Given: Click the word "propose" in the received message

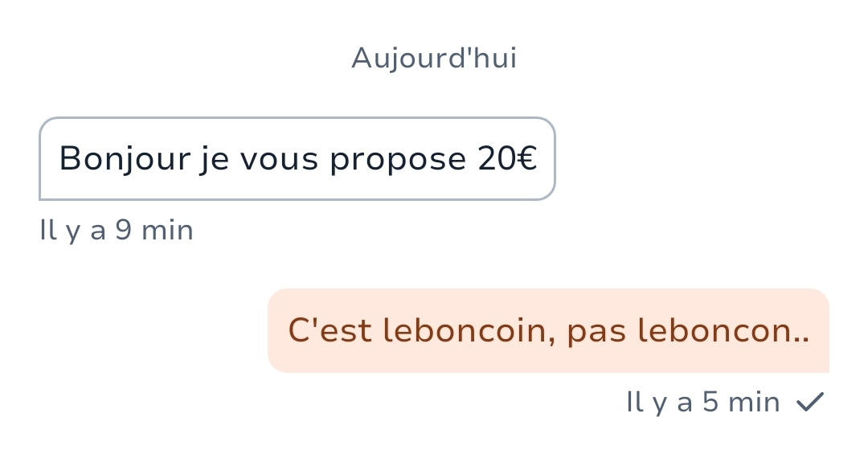Looking at the screenshot, I should (398, 159).
